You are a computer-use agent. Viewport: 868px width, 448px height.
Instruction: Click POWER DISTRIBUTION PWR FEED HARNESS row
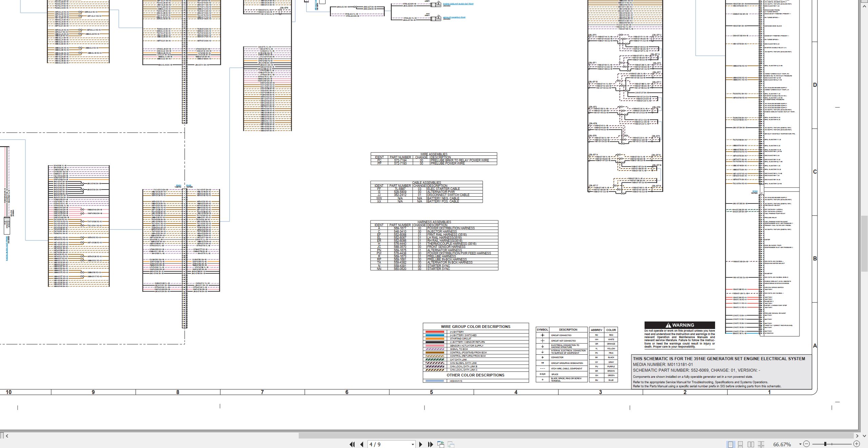(x=434, y=253)
